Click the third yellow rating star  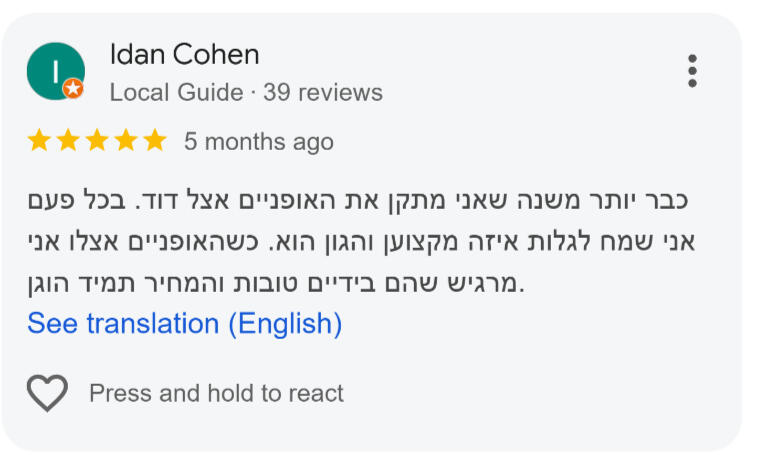click(97, 140)
